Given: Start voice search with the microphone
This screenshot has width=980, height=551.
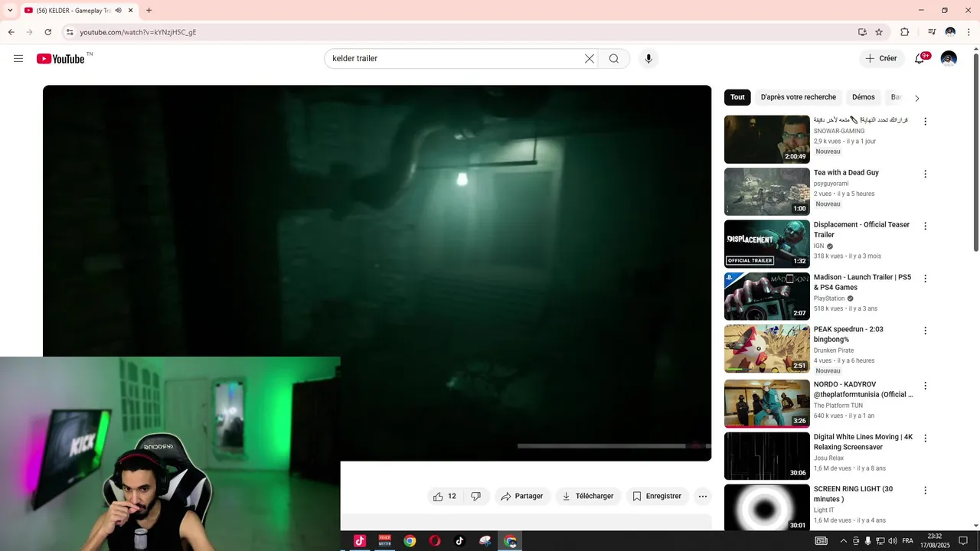Looking at the screenshot, I should [648, 59].
